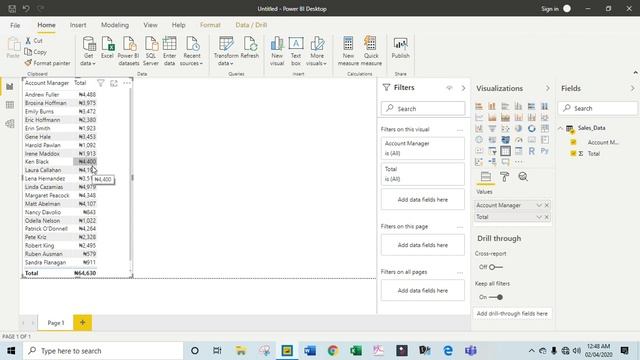Uncheck the Total field checkbox
This screenshot has height=360, width=640.
click(573, 153)
